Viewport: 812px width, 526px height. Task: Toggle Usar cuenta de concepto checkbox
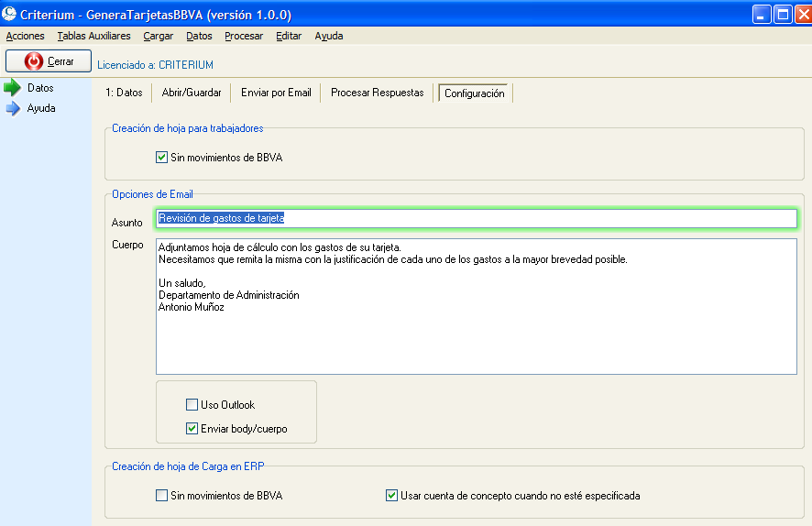click(x=391, y=496)
